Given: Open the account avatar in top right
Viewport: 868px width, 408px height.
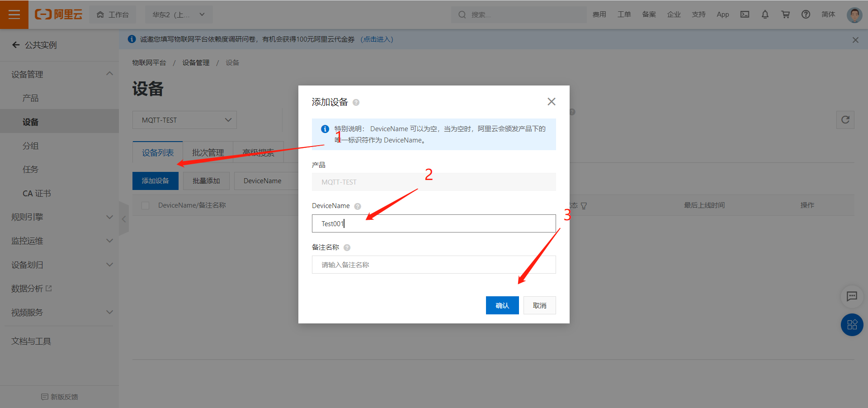Looking at the screenshot, I should 854,14.
